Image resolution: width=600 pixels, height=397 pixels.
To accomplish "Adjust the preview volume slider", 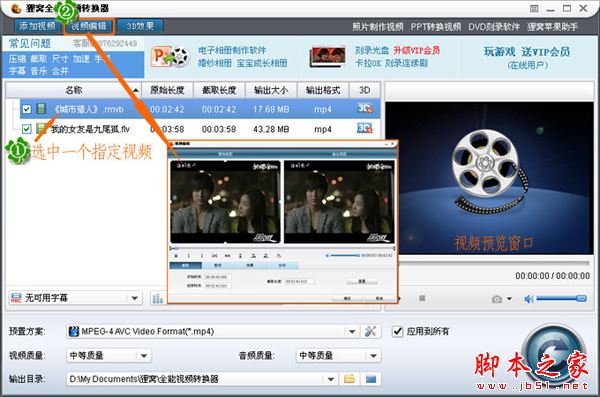I will [561, 298].
